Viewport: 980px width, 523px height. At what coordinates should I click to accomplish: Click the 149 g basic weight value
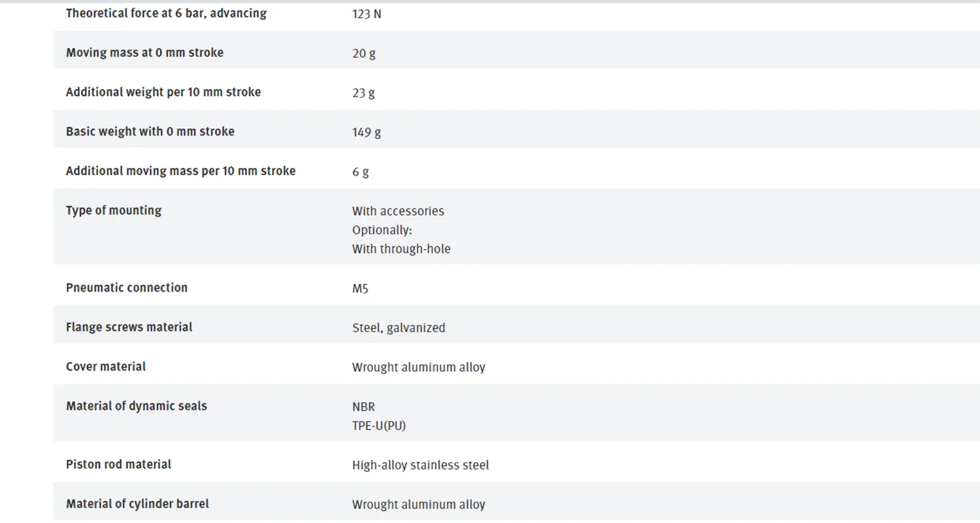(367, 132)
